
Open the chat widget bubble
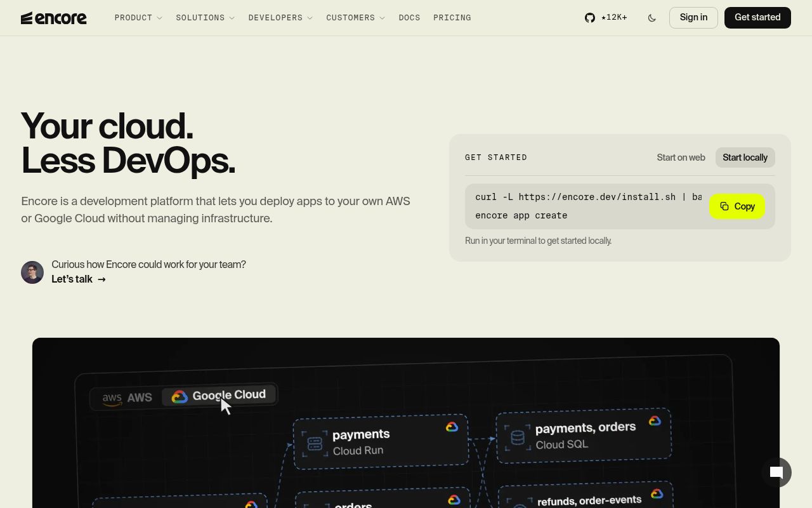pyautogui.click(x=776, y=472)
